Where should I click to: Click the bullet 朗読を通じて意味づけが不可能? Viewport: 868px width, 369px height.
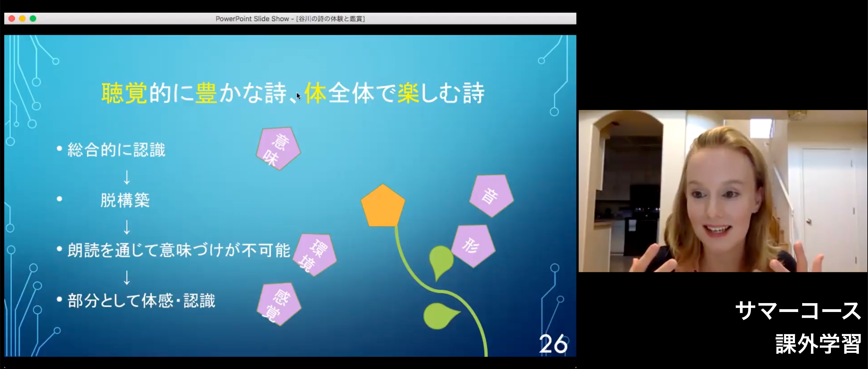[179, 250]
